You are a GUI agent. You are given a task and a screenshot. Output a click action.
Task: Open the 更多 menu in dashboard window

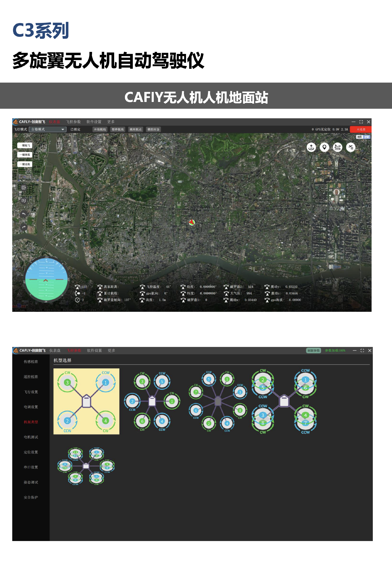click(111, 122)
